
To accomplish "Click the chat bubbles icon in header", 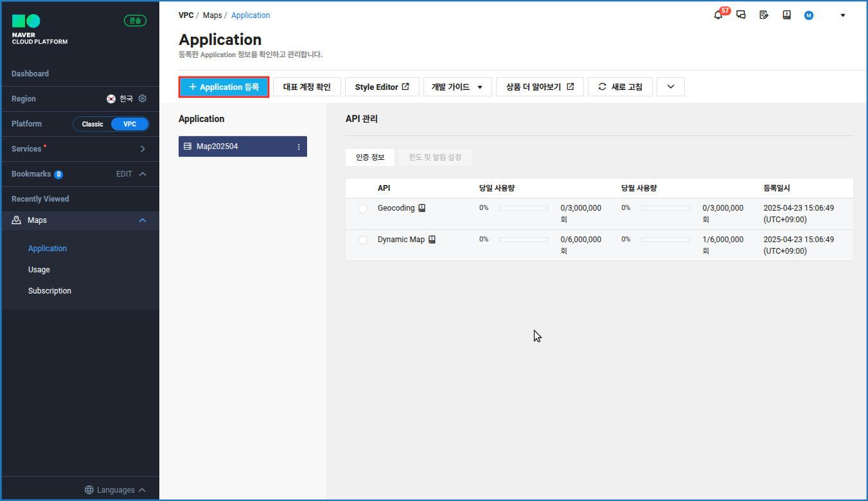I will 741,15.
